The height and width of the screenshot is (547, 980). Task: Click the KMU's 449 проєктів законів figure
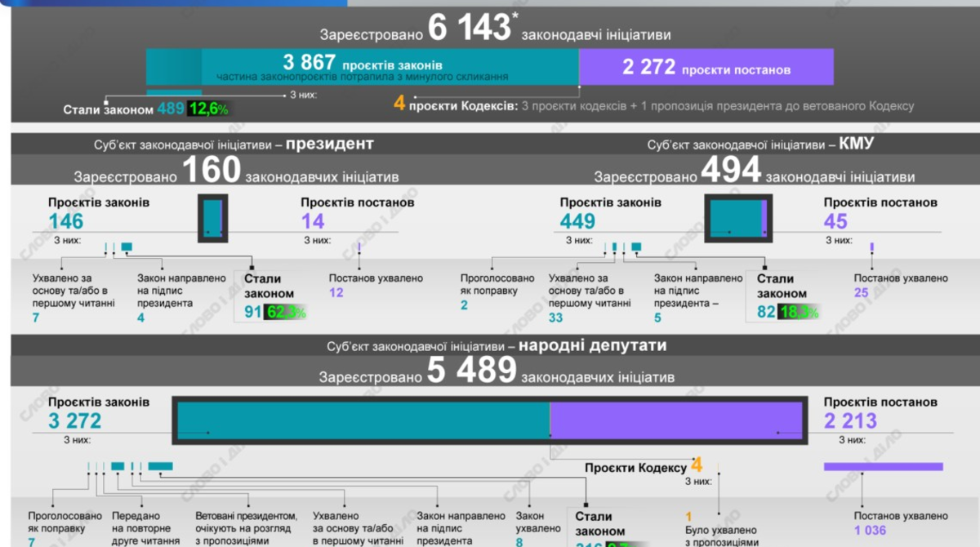[577, 221]
